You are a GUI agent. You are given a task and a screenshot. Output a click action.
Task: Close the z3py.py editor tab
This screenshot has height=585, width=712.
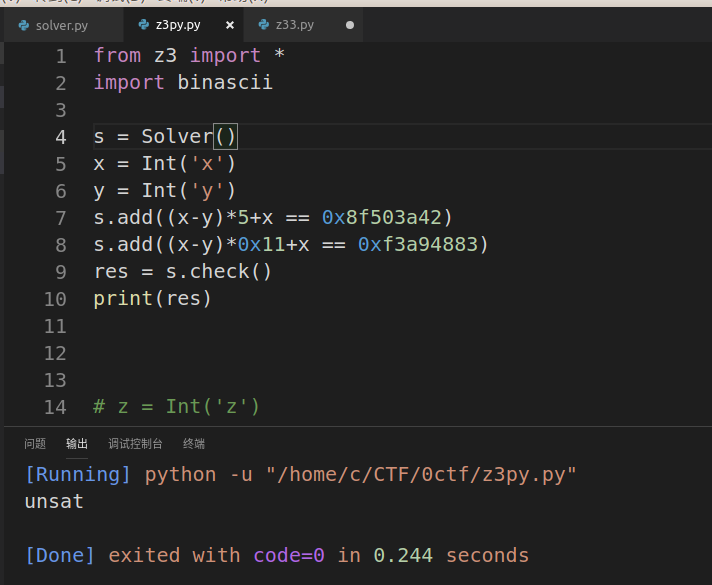click(x=229, y=25)
